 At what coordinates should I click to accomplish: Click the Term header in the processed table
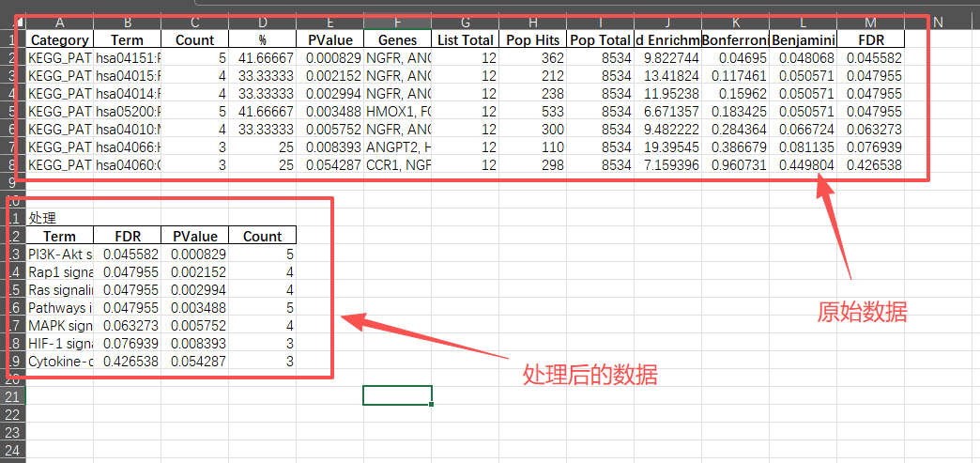tap(60, 236)
